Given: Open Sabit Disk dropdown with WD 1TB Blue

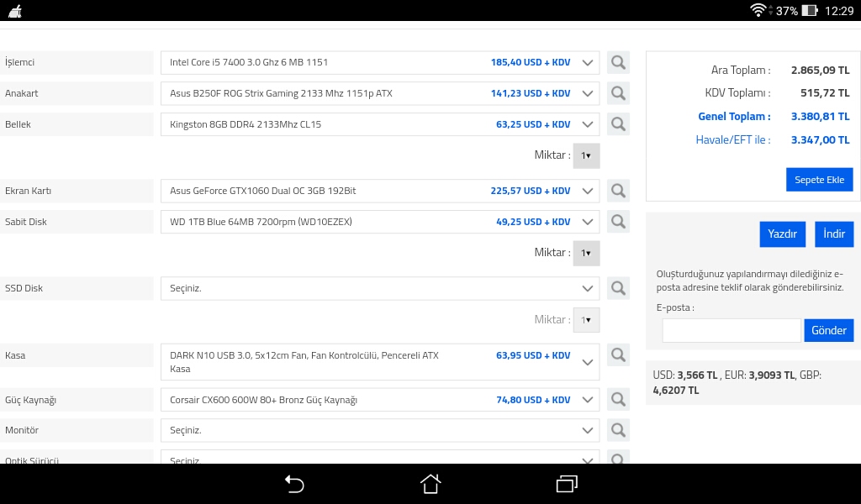Looking at the screenshot, I should point(380,222).
